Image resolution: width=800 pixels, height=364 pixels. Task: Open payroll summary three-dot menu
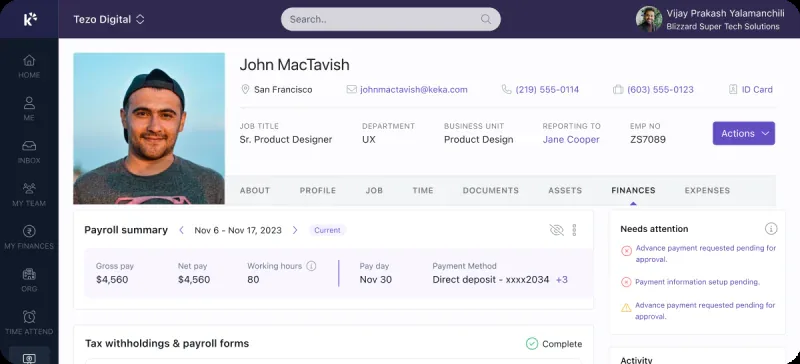click(x=574, y=230)
